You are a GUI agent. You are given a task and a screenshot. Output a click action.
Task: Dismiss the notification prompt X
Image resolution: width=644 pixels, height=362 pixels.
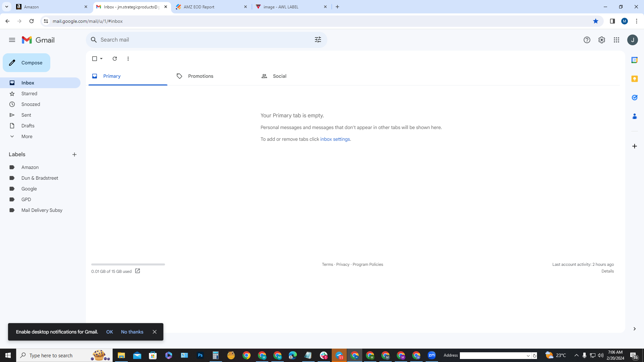pos(155,332)
